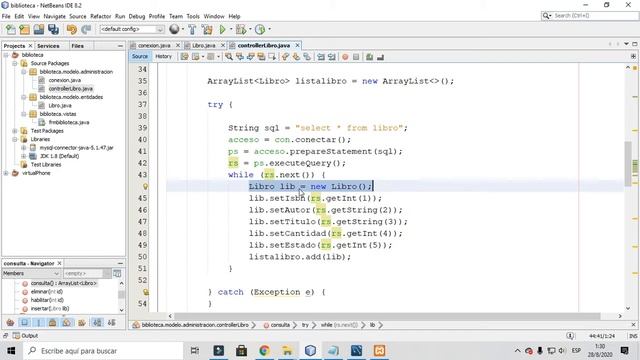Click the Clean and Build icon
This screenshot has height=360, width=640.
tap(207, 29)
